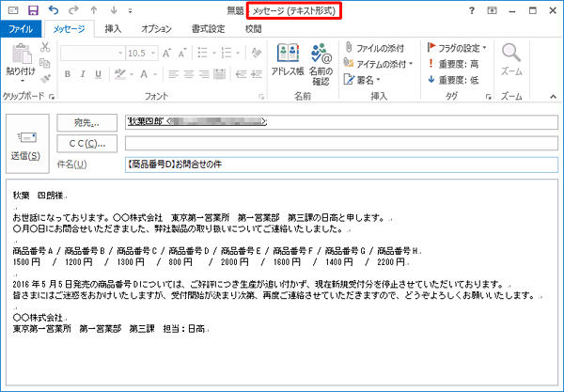The height and width of the screenshot is (392, 564).
Task: Go to next item with down arrow
Action: click(x=114, y=10)
